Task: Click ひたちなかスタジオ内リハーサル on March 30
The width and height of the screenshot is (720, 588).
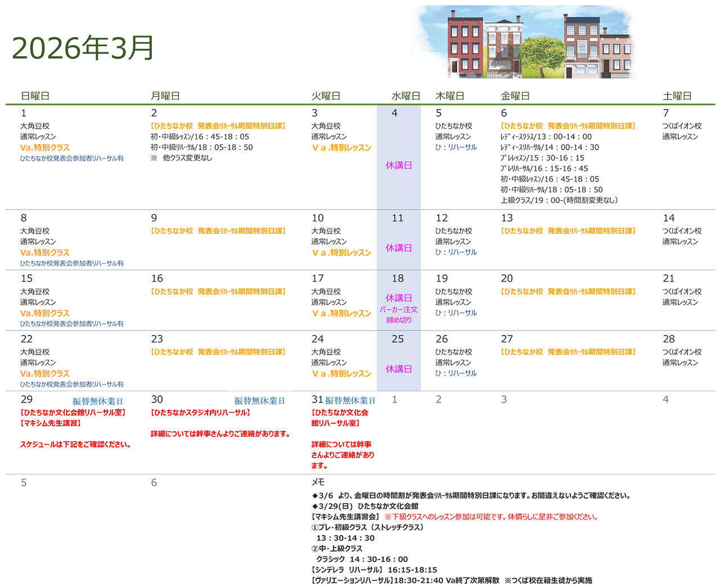Action: pyautogui.click(x=200, y=413)
